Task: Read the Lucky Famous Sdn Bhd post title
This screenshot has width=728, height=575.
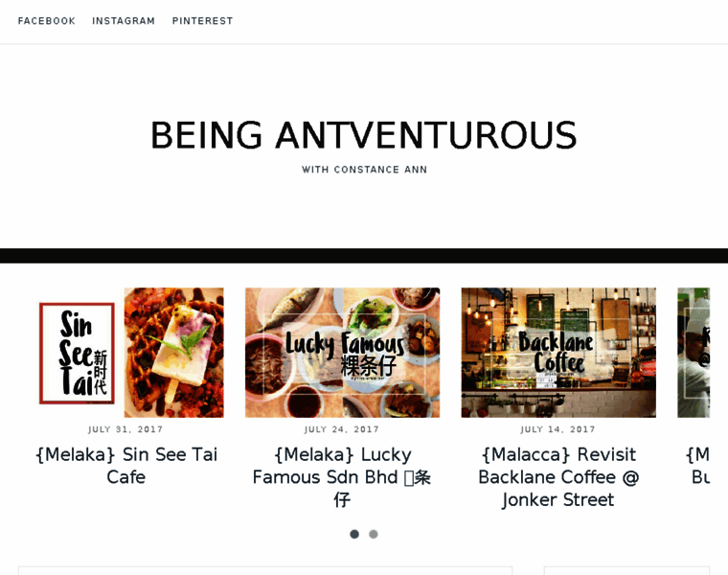Action: point(342,476)
